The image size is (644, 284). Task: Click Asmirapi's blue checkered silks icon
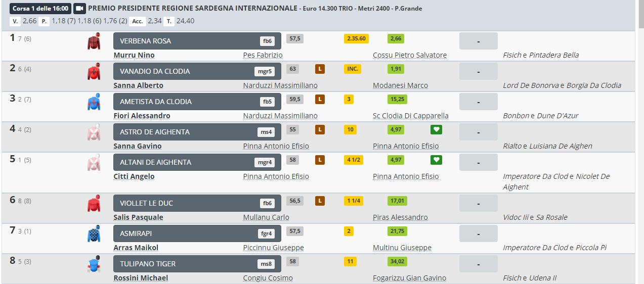94,234
